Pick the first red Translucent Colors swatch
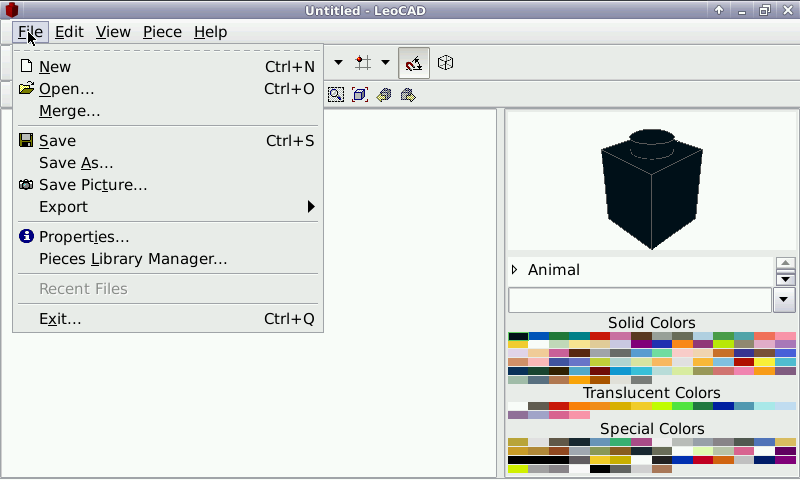The image size is (800, 480). point(559,406)
